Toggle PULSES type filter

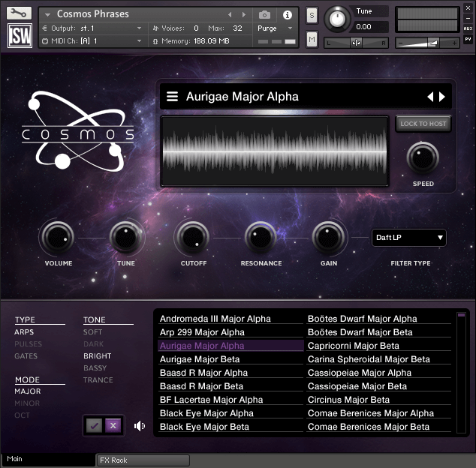pyautogui.click(x=28, y=344)
